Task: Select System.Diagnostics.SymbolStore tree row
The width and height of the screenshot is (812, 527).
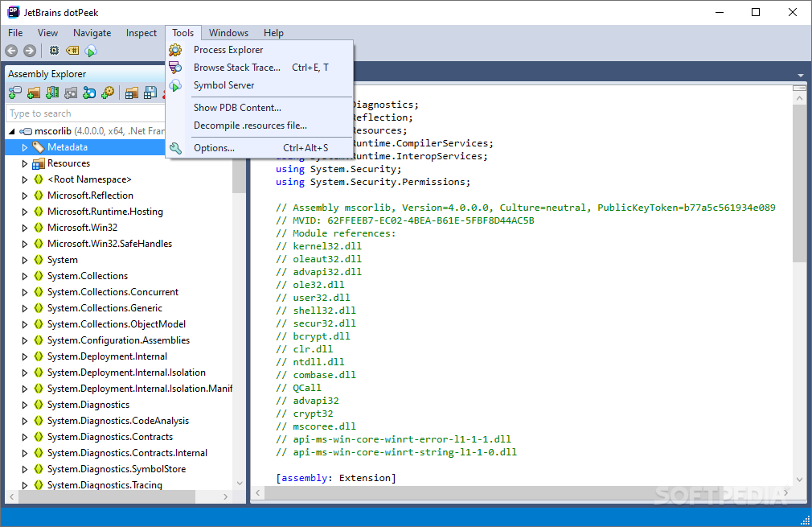Action: [117, 469]
